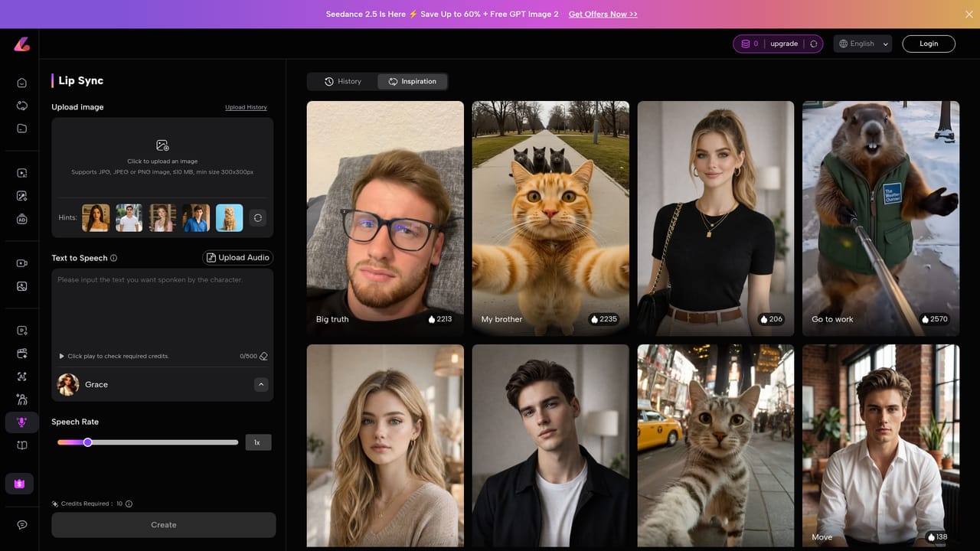The height and width of the screenshot is (551, 980).
Task: Click the 1x speech rate value box
Action: pos(258,442)
